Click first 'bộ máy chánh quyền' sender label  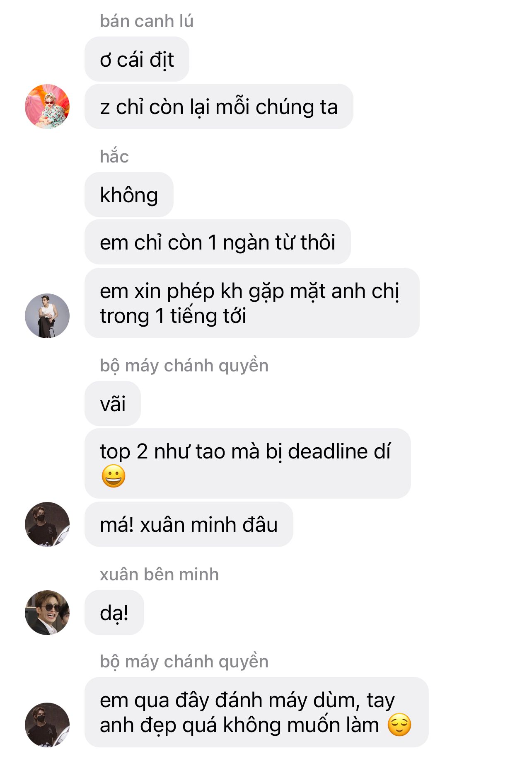coord(184,366)
